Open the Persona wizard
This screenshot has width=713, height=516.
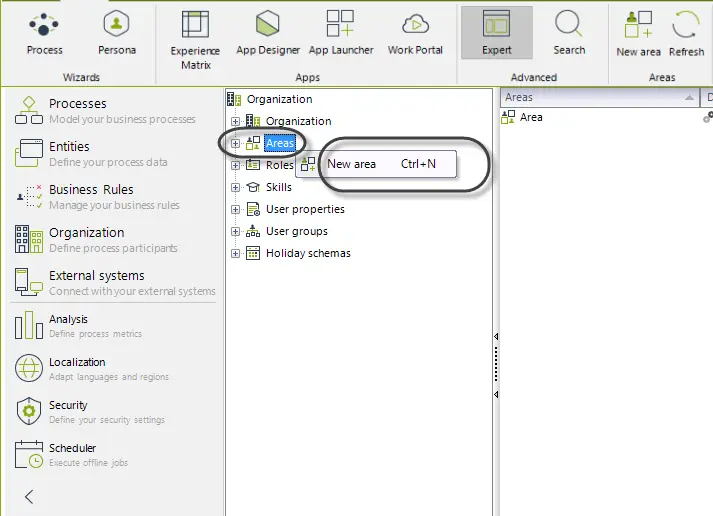(117, 34)
